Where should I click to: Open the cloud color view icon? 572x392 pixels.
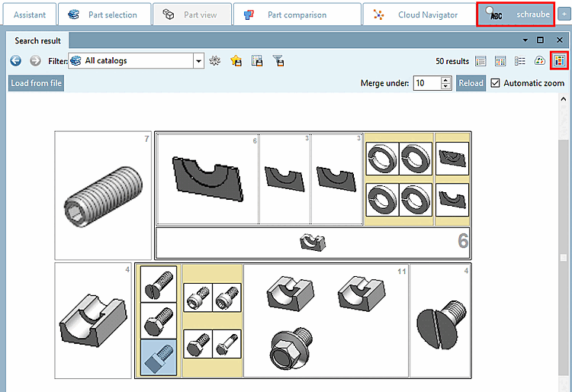539,61
